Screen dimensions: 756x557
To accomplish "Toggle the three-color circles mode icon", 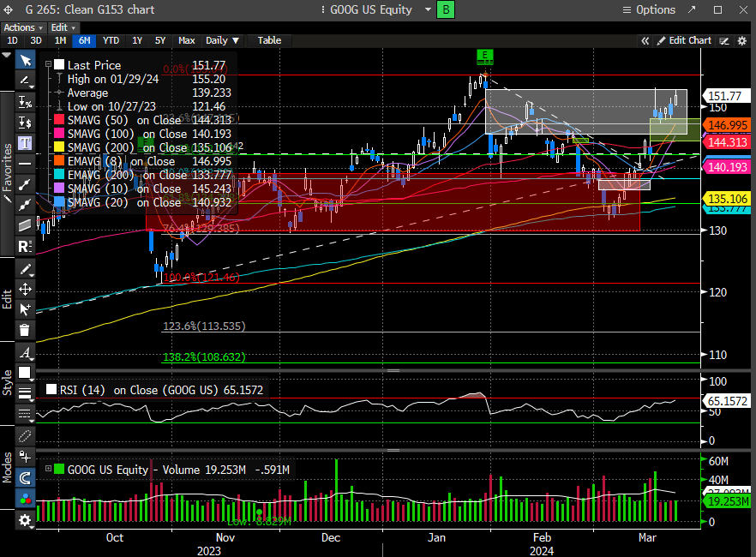I will coord(25,499).
